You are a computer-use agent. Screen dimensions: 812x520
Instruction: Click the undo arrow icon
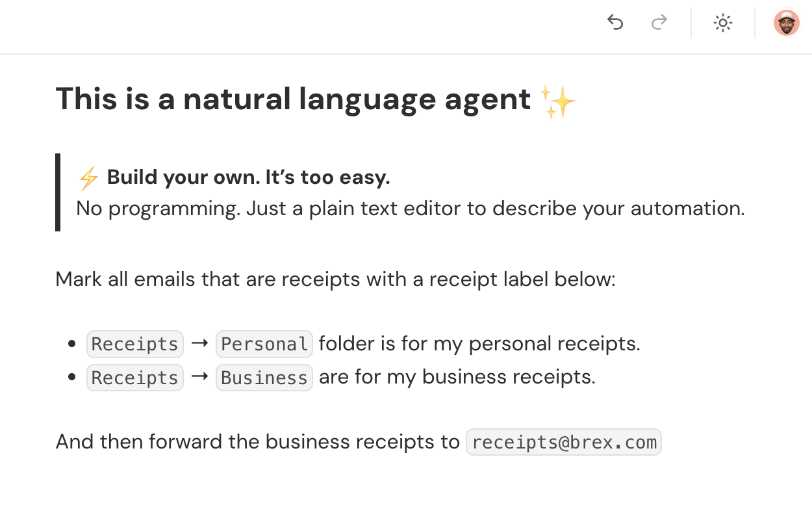click(615, 23)
